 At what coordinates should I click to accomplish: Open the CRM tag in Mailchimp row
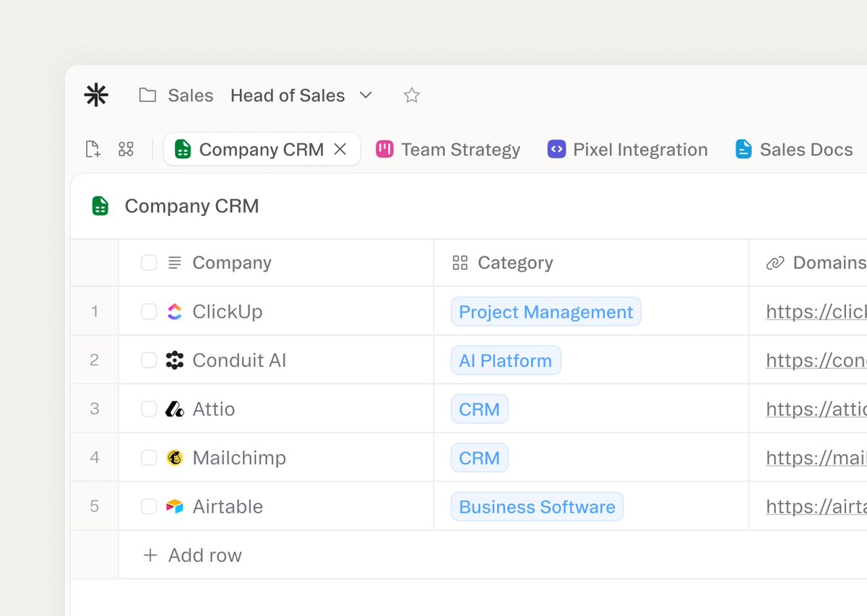pos(480,458)
